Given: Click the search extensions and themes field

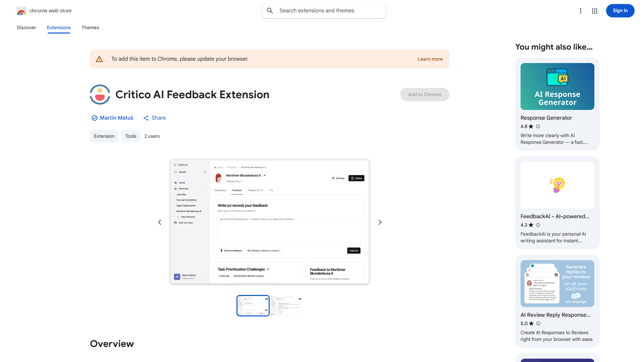Looking at the screenshot, I should coord(324,10).
